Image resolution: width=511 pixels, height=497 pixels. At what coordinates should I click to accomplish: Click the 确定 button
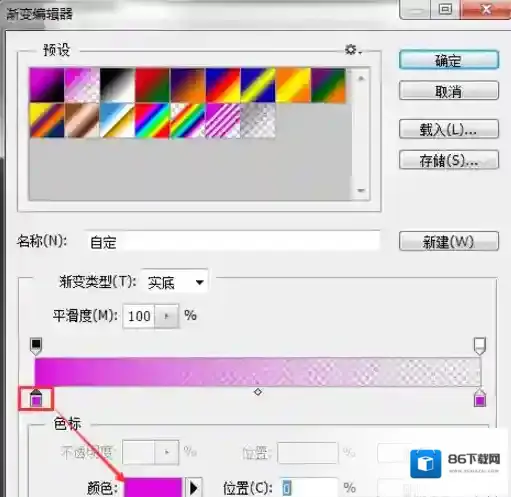(449, 60)
